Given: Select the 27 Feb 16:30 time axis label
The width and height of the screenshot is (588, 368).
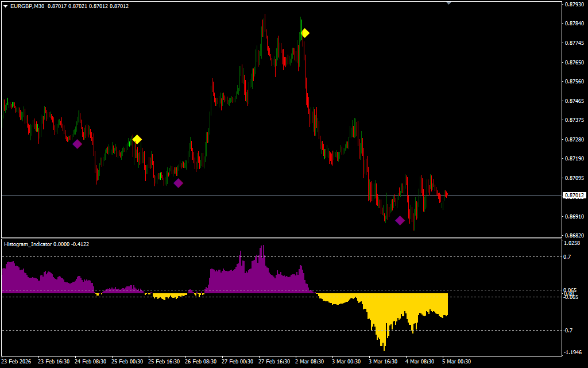Looking at the screenshot, I should (x=274, y=362).
